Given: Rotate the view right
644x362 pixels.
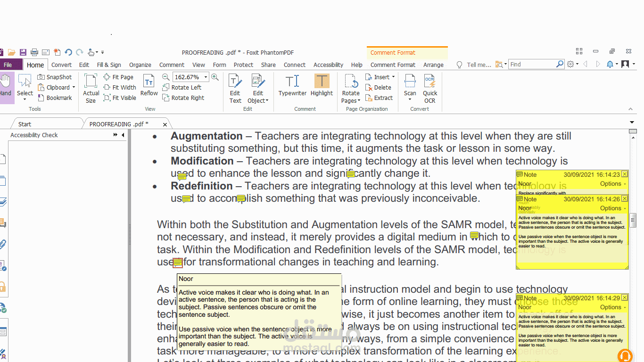Looking at the screenshot, I should click(x=183, y=98).
